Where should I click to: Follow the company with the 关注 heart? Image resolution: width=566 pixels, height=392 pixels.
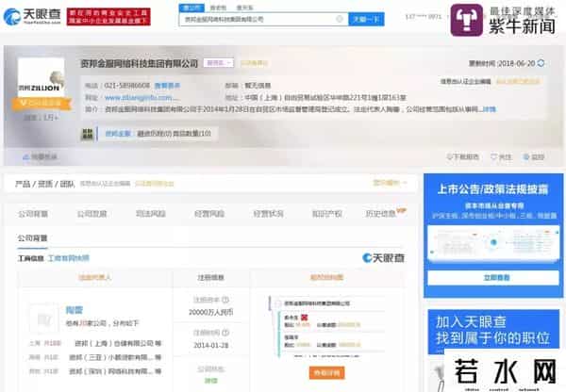502,156
